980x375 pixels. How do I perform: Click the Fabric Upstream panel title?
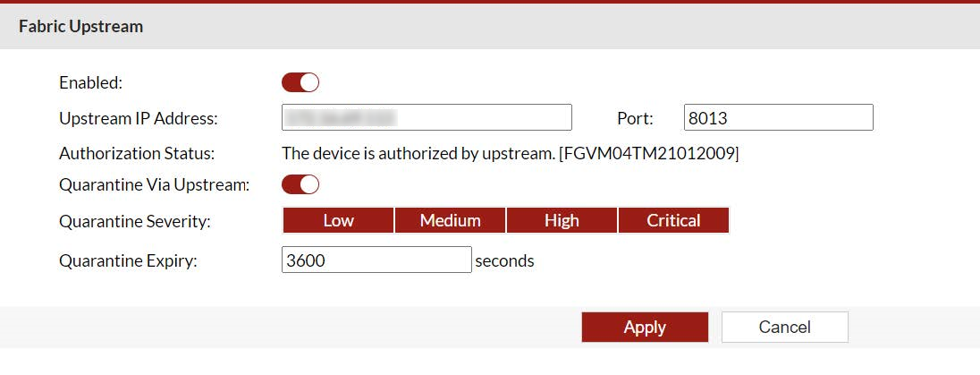tap(80, 27)
